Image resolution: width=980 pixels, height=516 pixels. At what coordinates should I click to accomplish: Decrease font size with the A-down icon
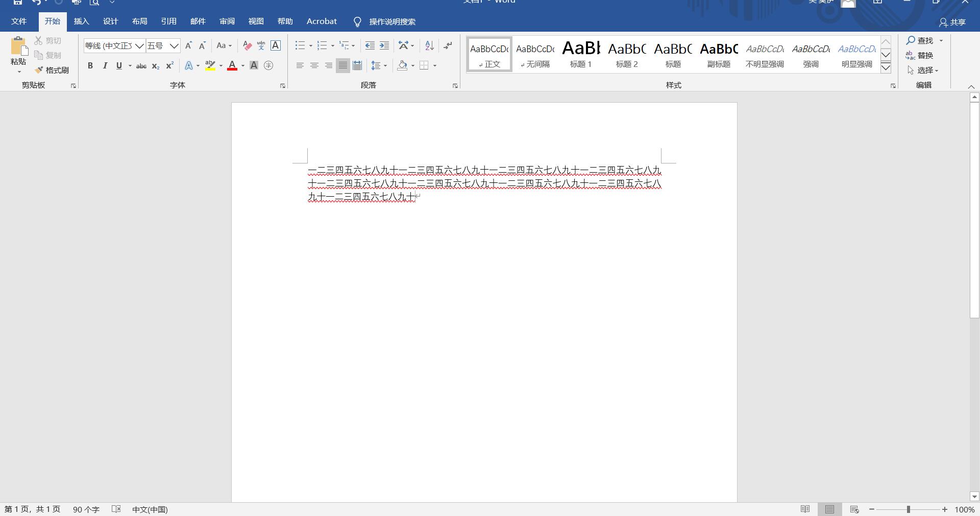pyautogui.click(x=202, y=45)
